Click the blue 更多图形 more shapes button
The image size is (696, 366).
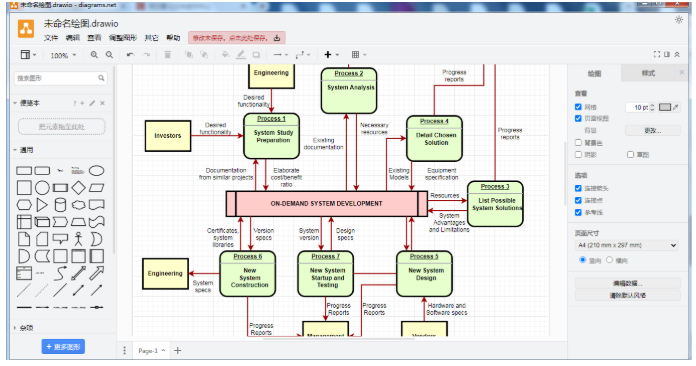63,346
